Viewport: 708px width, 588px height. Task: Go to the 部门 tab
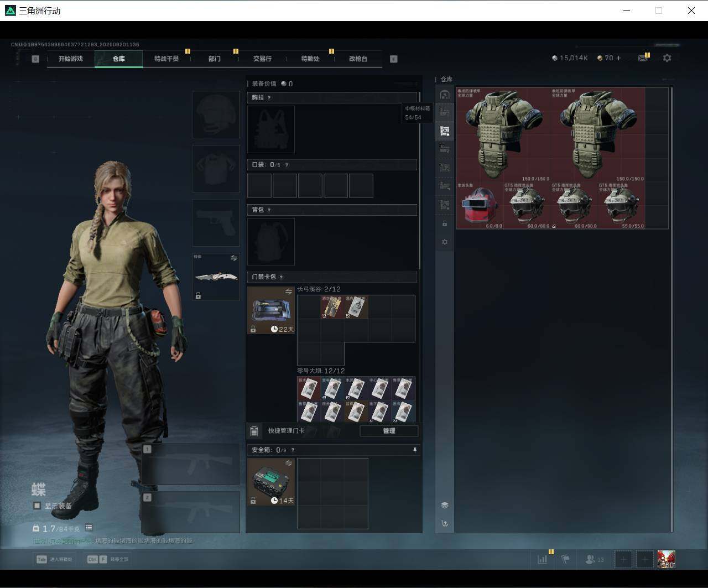click(215, 59)
